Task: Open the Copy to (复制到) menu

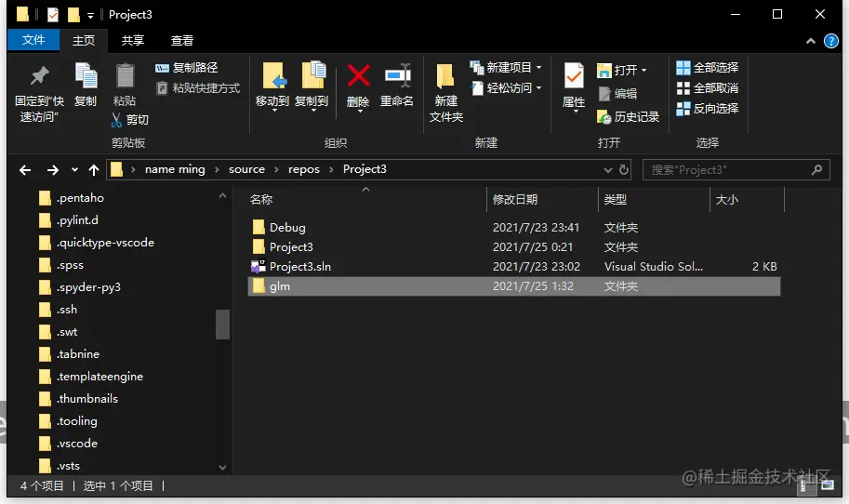Action: [x=312, y=86]
